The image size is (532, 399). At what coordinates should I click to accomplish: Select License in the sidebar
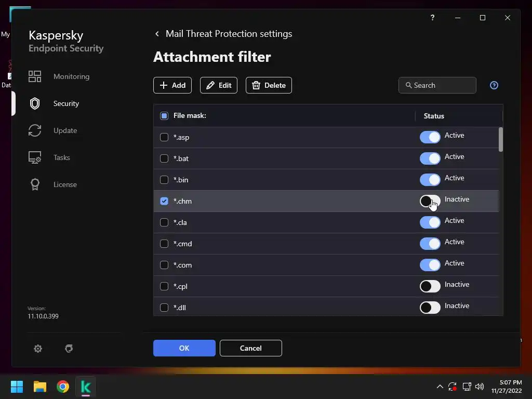(65, 184)
